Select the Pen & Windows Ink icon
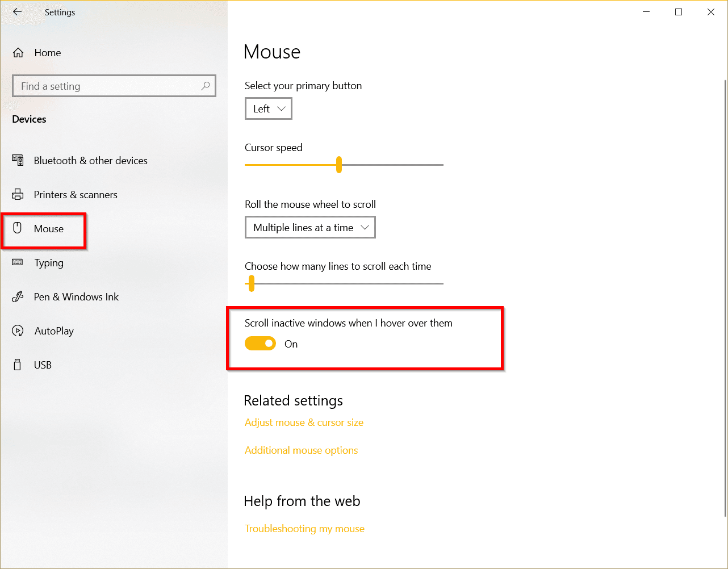 coord(18,296)
